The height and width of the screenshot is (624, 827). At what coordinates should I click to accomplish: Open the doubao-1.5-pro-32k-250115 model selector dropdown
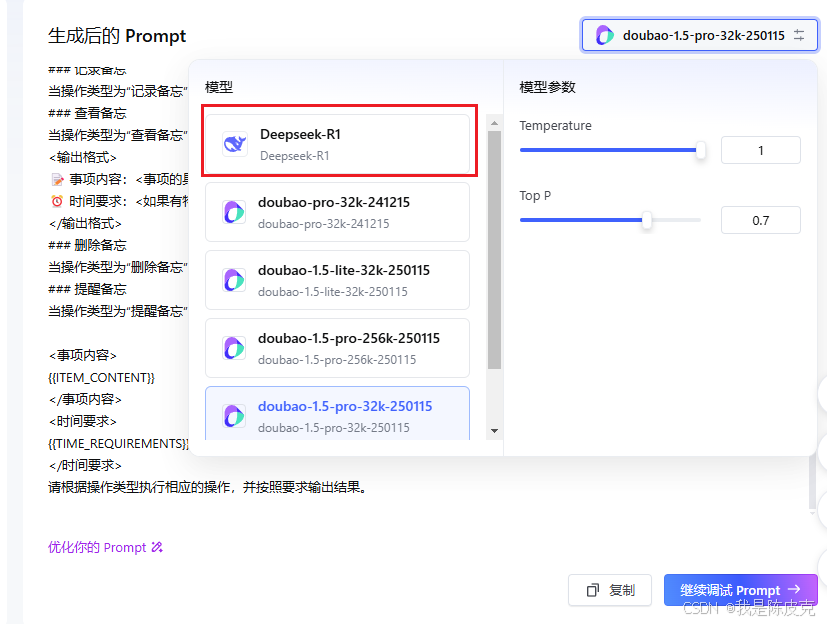(699, 35)
